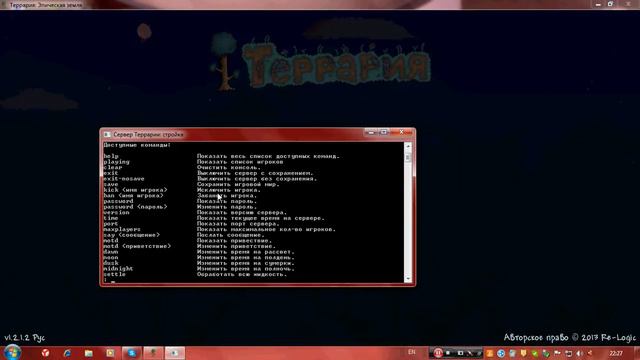Click the 'time' command text

click(111, 218)
